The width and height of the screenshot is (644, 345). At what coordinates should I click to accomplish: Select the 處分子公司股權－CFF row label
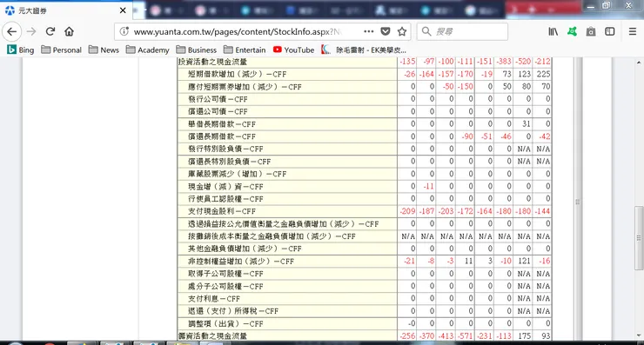point(225,286)
